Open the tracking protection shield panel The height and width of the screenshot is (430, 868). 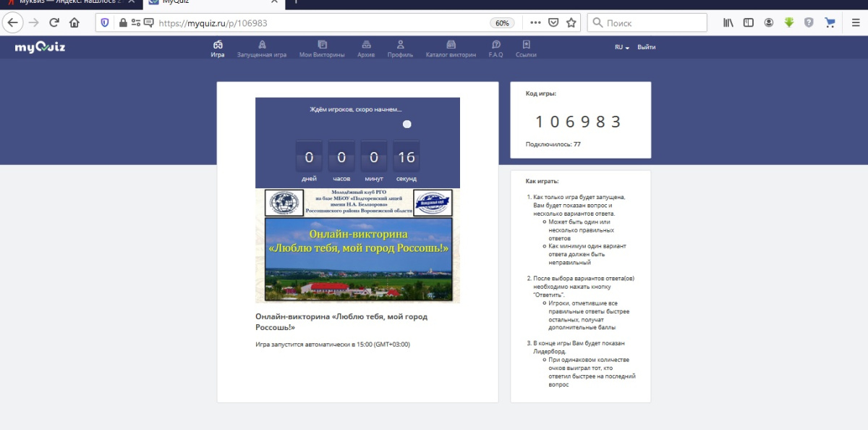(x=105, y=22)
